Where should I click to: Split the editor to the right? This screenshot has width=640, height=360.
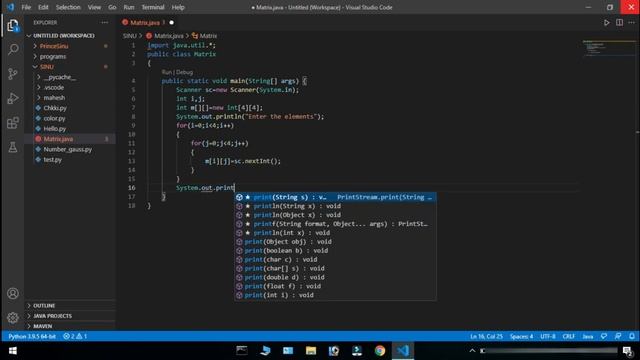click(x=619, y=23)
